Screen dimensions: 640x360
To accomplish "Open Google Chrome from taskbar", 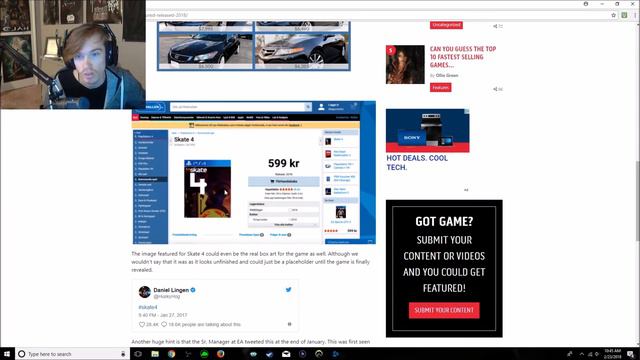I will pyautogui.click(x=171, y=354).
